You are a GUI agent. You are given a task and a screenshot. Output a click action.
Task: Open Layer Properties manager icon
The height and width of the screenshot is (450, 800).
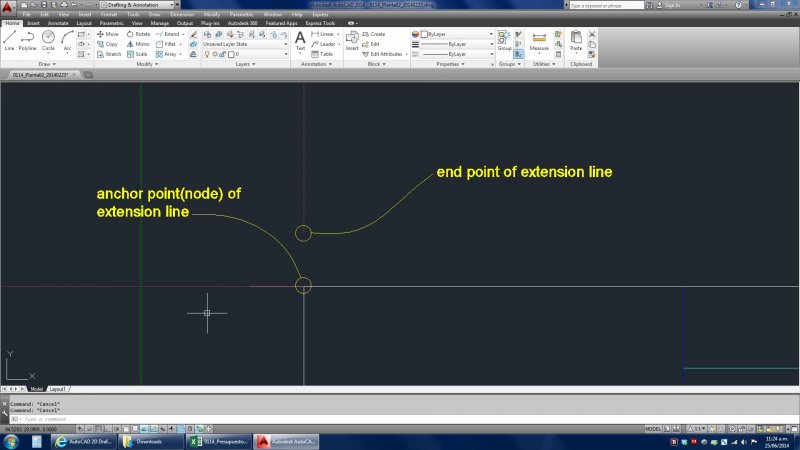(207, 35)
